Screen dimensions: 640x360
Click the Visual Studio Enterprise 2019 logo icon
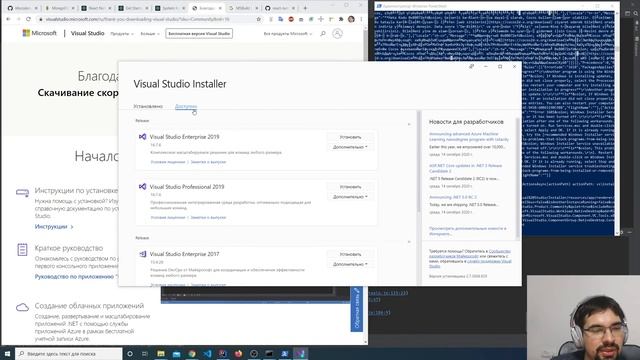[x=142, y=137]
